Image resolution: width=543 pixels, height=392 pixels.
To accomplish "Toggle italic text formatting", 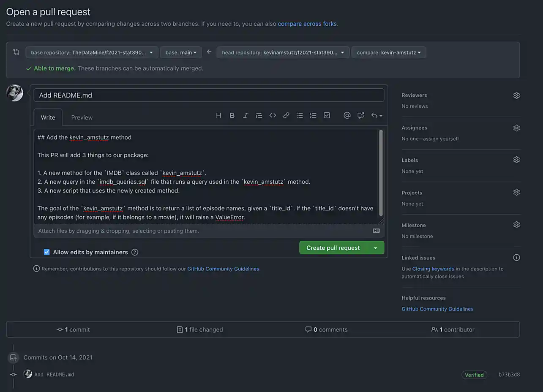I will coord(246,115).
